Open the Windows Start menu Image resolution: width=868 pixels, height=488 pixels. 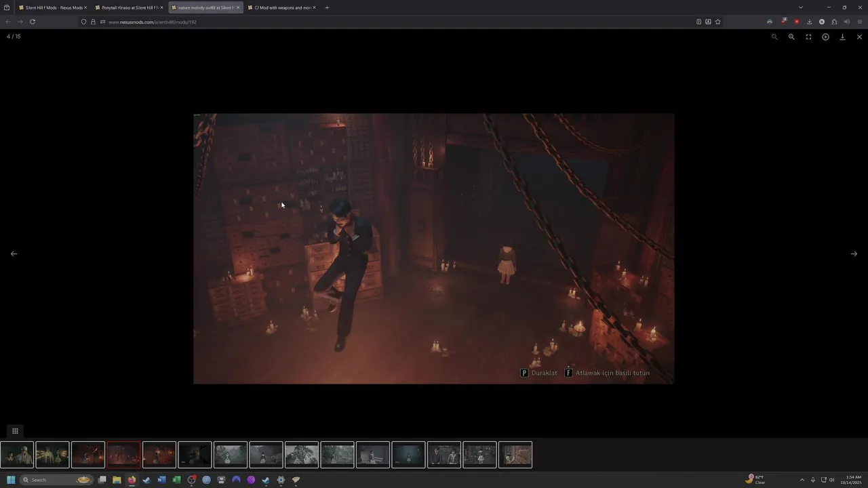[11, 480]
